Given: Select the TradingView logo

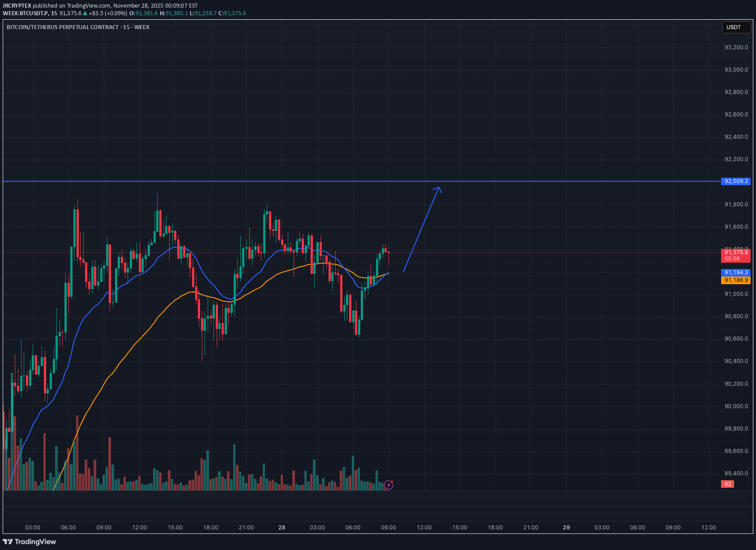Looking at the screenshot, I should pos(28,541).
